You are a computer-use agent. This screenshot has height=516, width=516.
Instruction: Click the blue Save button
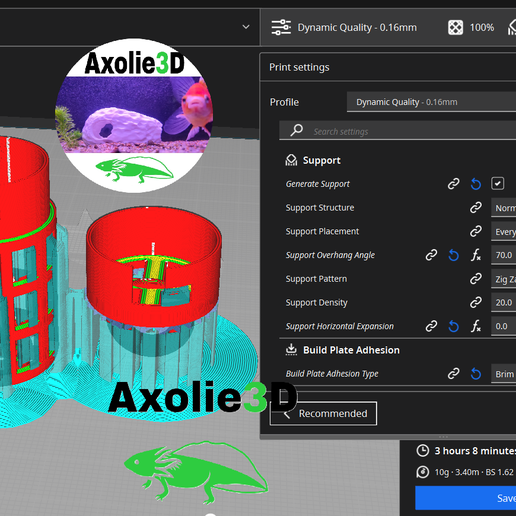pos(466,498)
